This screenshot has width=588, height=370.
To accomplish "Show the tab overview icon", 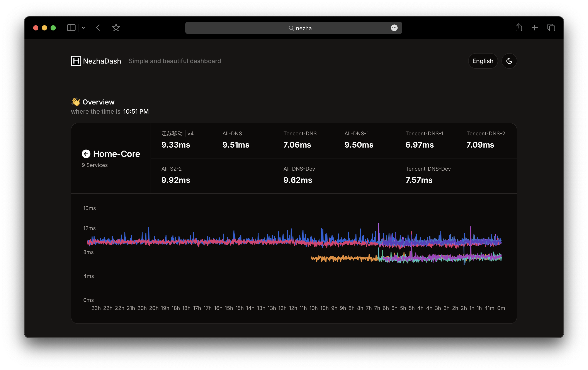I will click(551, 28).
